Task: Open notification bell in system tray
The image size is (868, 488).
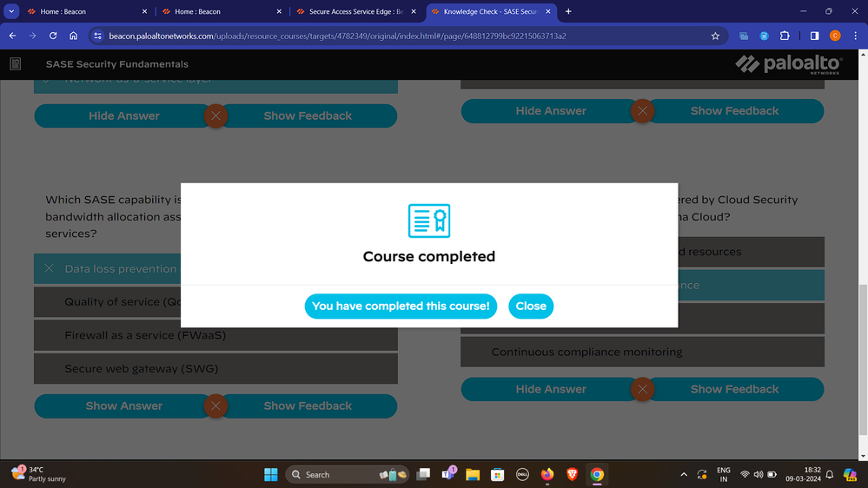Action: tap(829, 474)
